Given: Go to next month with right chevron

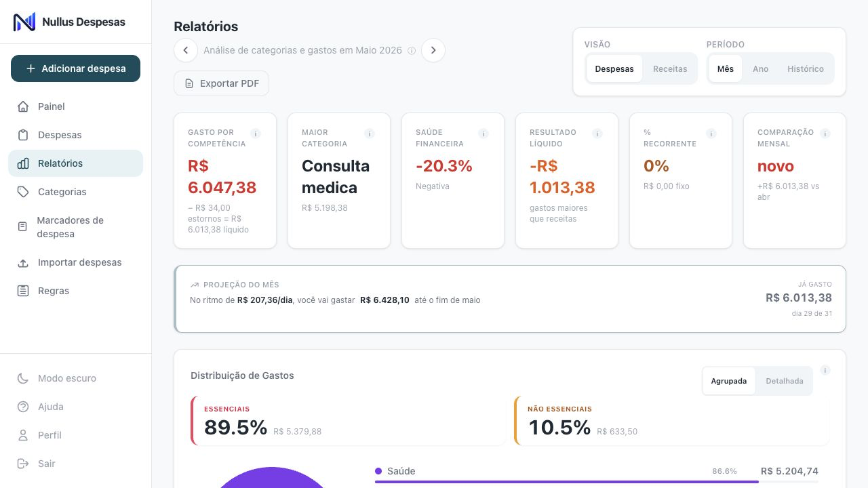Looking at the screenshot, I should [x=433, y=50].
